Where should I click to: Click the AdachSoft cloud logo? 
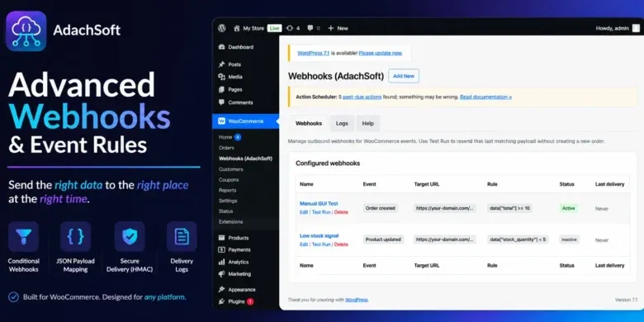(x=26, y=31)
